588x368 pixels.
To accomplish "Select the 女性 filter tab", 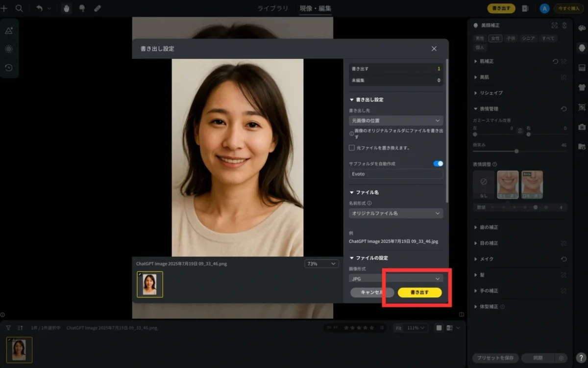I will [x=495, y=38].
